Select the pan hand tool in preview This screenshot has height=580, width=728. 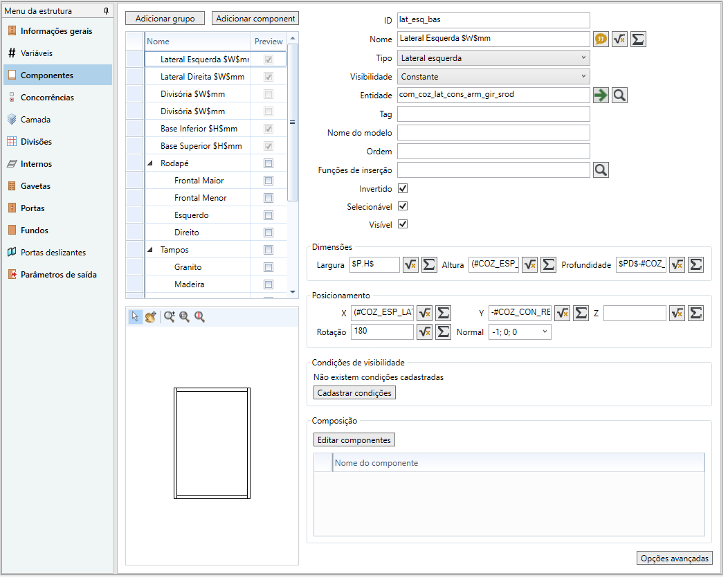point(150,317)
